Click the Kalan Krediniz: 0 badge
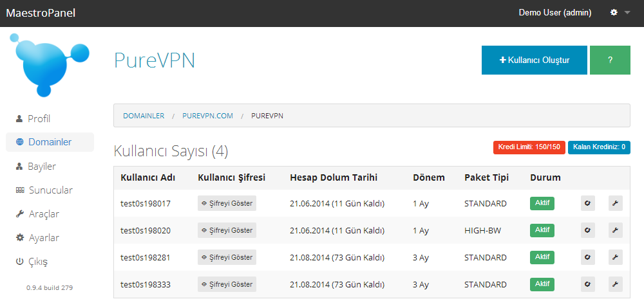 (599, 147)
